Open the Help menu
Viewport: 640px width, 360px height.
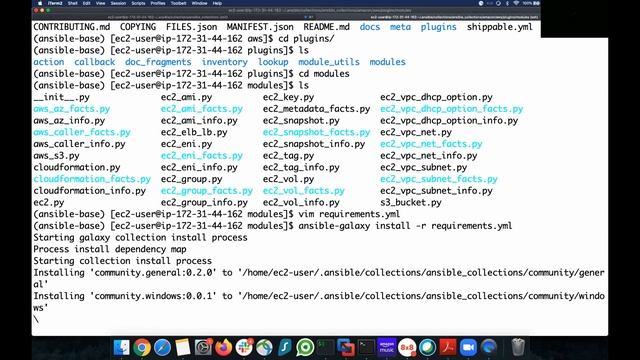click(x=217, y=3)
